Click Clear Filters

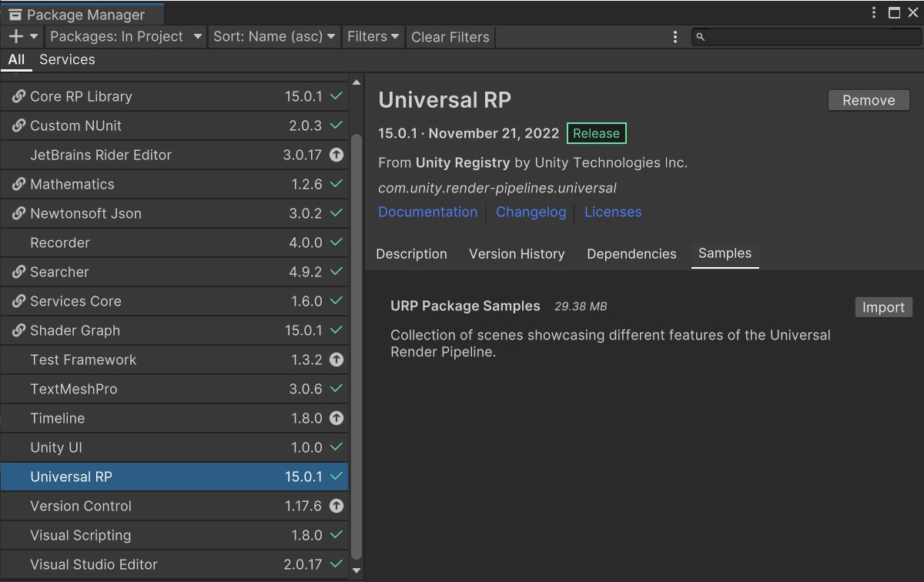point(450,36)
